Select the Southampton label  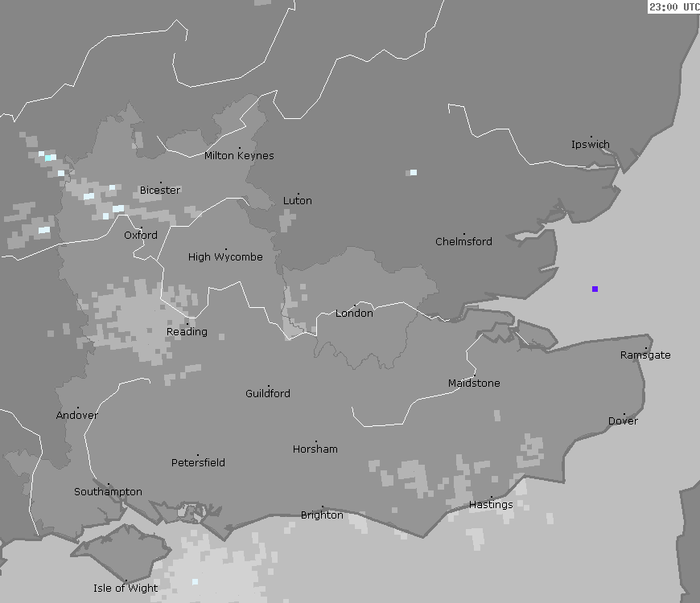point(108,491)
